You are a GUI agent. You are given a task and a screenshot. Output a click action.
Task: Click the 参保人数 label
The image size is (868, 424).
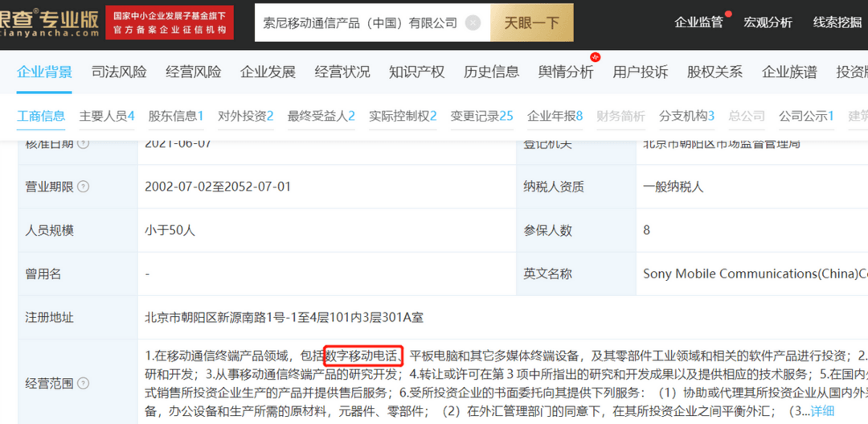tap(547, 231)
